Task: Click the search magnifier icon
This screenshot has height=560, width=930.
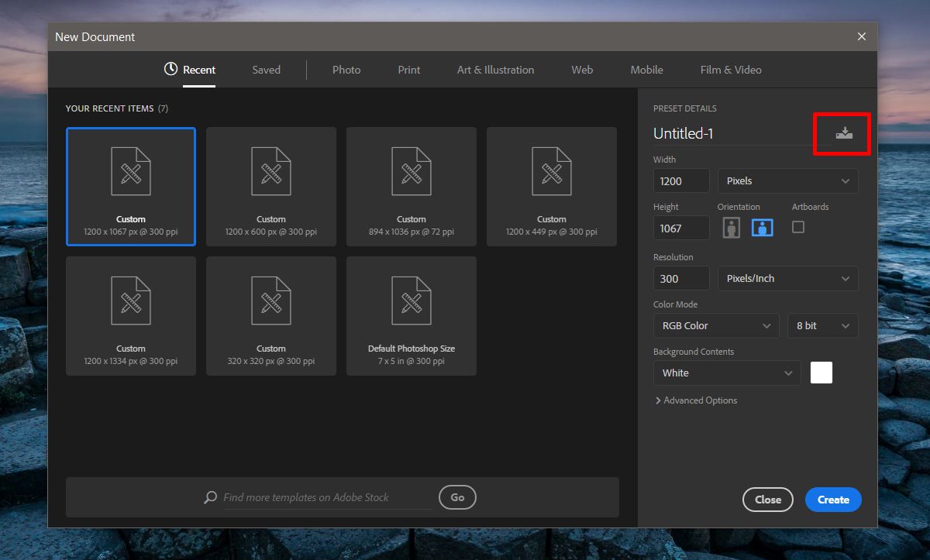Action: pos(209,497)
